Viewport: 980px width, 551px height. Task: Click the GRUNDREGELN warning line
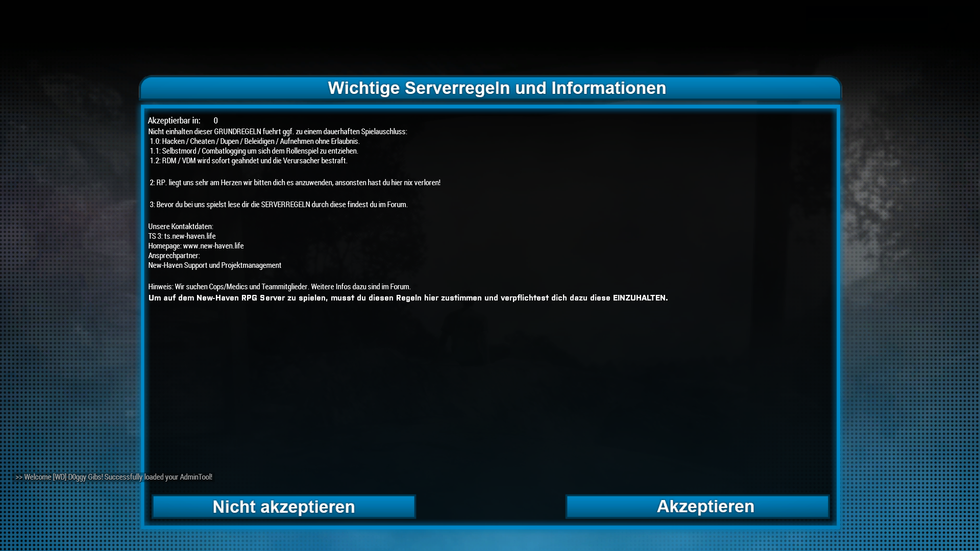pos(278,132)
